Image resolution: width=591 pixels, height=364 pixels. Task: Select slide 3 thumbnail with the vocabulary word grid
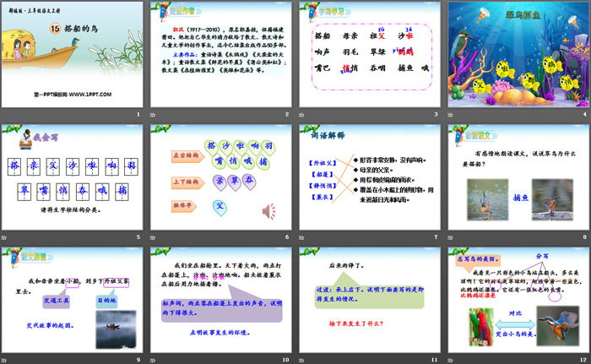point(370,54)
